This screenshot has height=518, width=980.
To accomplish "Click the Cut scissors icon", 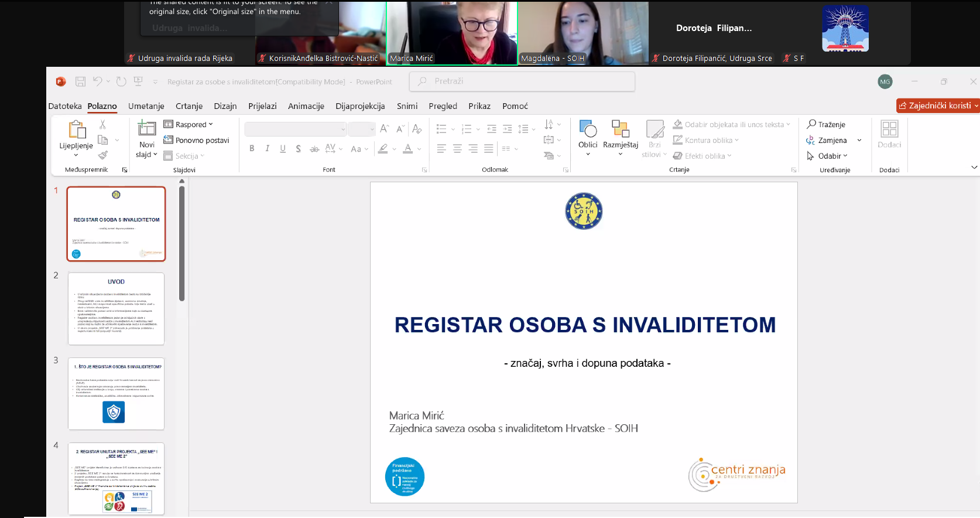I will click(103, 124).
